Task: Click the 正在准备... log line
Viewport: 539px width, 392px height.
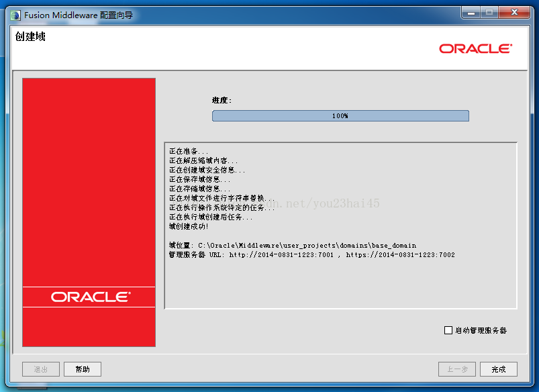Action: [189, 151]
